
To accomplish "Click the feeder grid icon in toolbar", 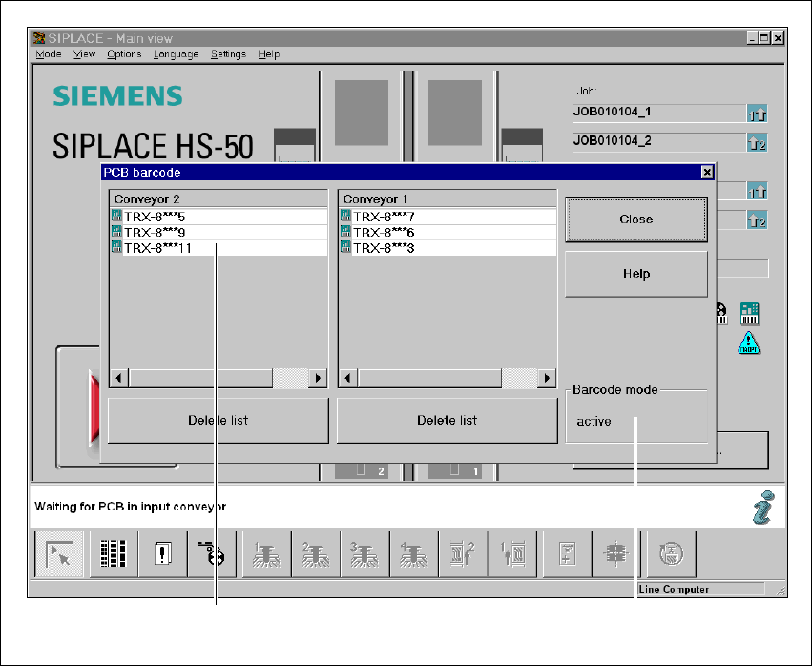I will click(x=113, y=554).
